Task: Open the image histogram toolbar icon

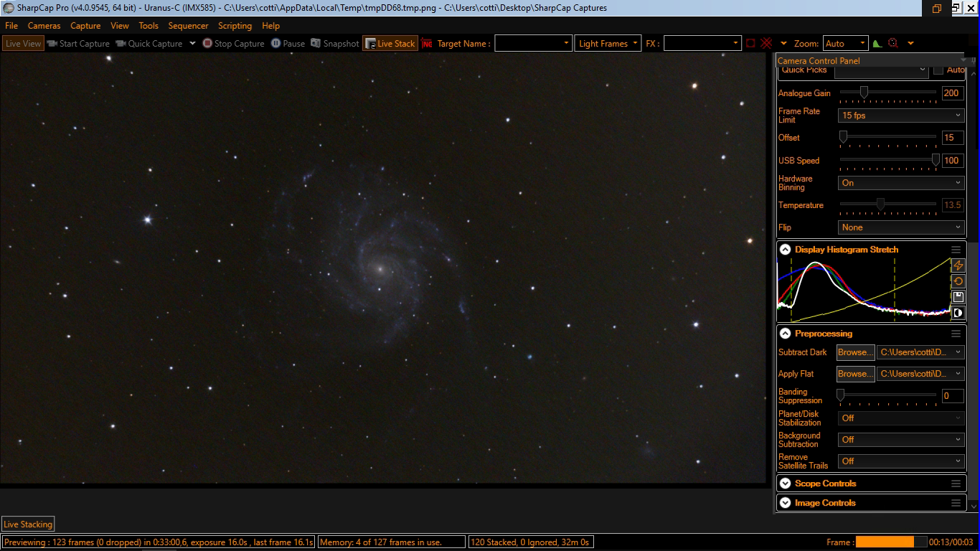Action: [877, 44]
